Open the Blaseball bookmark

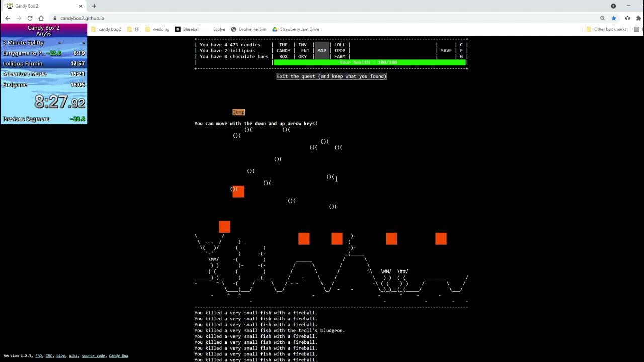[187, 29]
